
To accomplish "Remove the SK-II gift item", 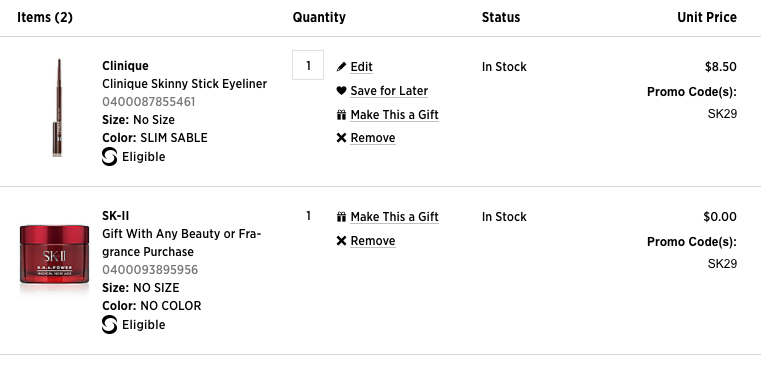I will pos(373,241).
